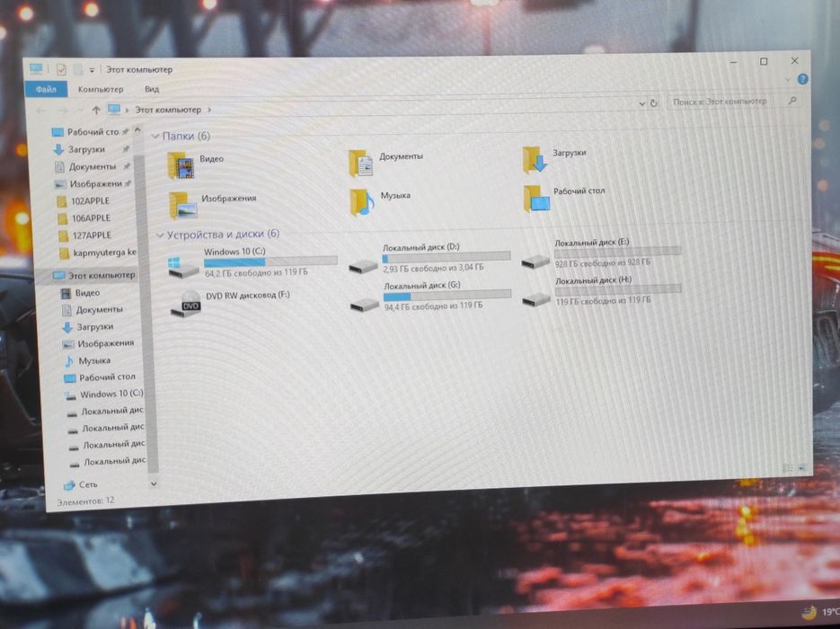840x629 pixels.
Task: Click the "Элементов: 12" status bar text
Action: (85, 501)
